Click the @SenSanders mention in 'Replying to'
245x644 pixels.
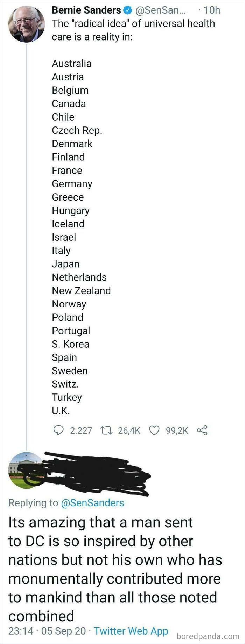[x=96, y=503]
